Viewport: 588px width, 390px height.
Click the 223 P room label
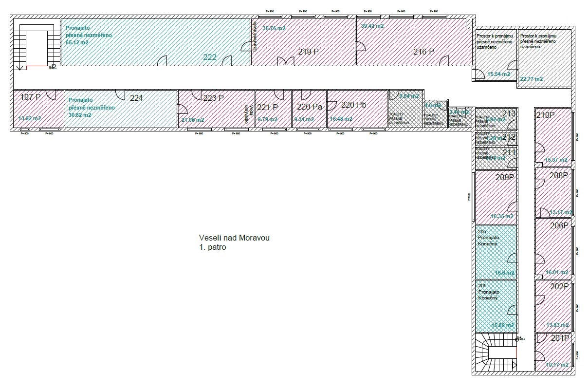(213, 98)
